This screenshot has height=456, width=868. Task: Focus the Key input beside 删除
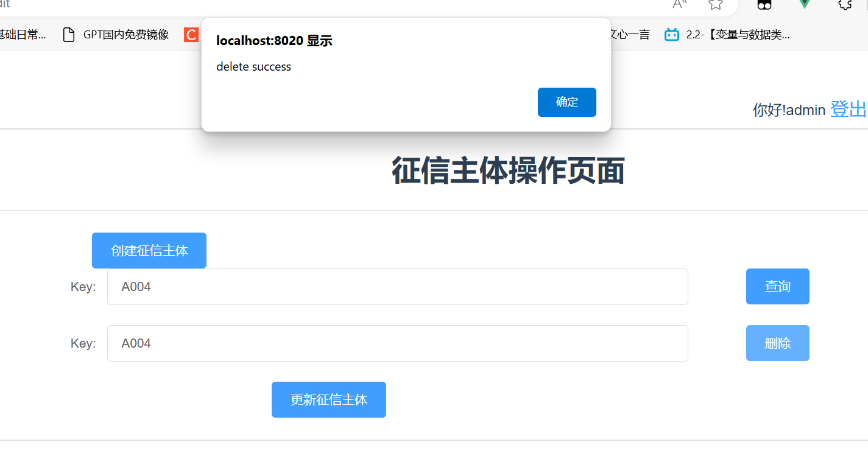click(x=398, y=343)
